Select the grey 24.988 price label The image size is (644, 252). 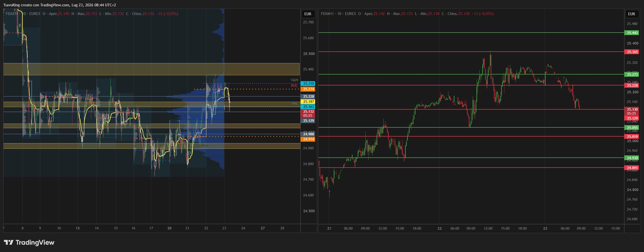308,134
